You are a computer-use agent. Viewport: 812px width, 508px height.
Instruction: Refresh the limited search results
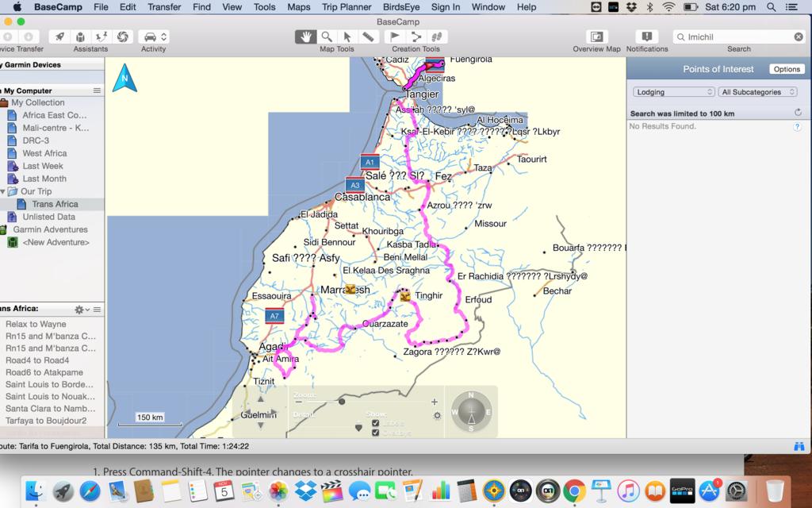coord(798,113)
